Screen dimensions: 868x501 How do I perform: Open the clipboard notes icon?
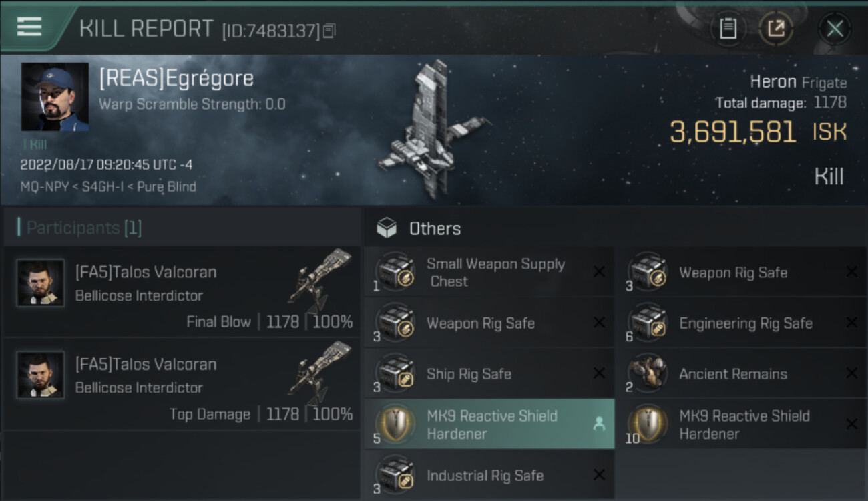click(728, 29)
